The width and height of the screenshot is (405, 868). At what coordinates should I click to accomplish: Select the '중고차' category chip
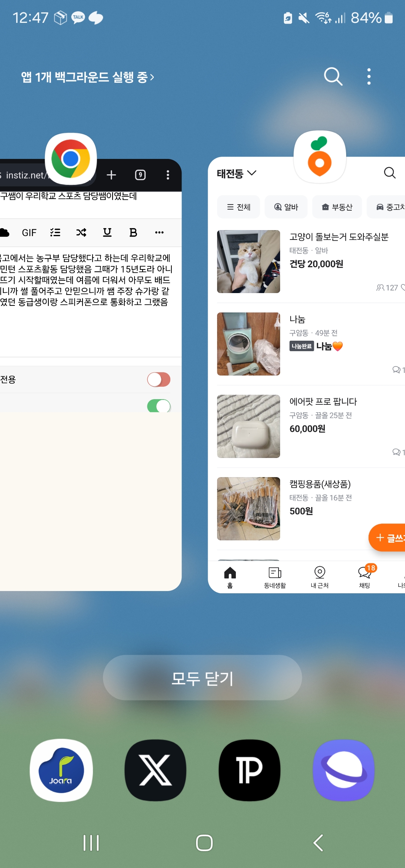point(386,207)
